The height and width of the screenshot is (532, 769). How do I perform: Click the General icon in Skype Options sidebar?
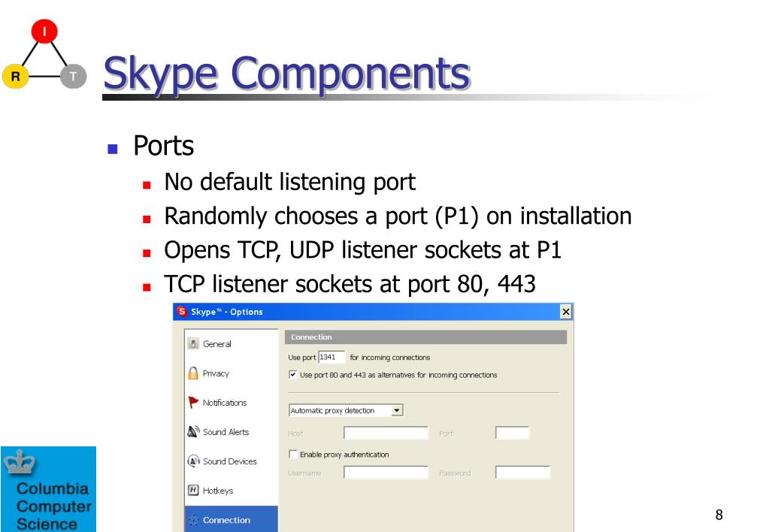coord(193,343)
